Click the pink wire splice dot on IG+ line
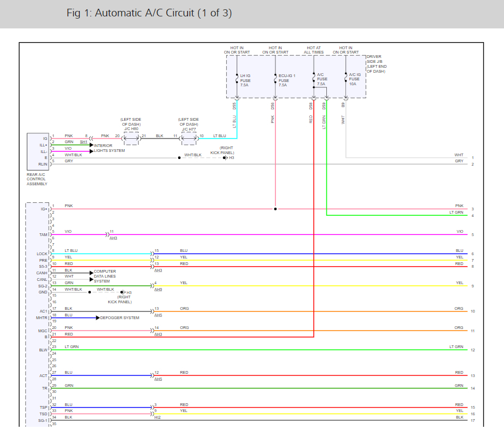Screen dimensions: 504x447 tap(275, 209)
